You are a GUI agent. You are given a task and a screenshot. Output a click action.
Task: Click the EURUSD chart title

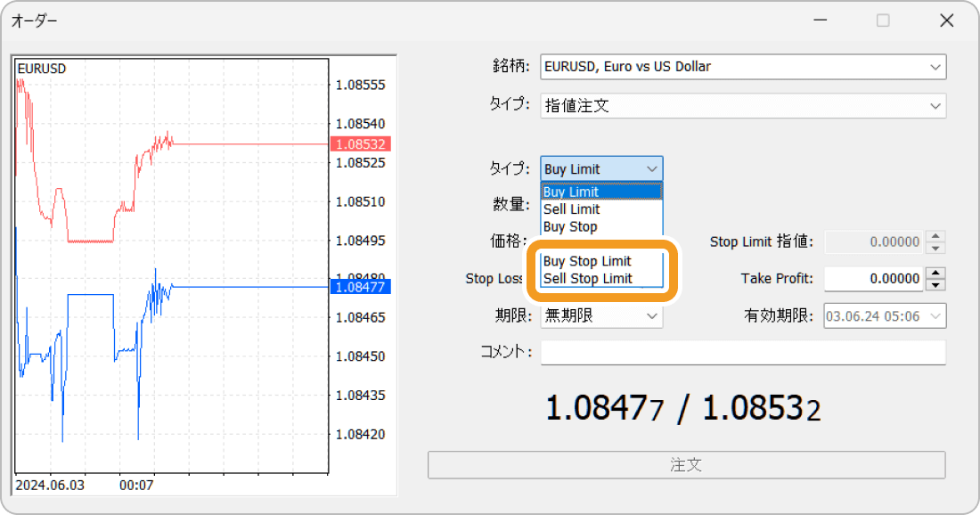click(42, 69)
